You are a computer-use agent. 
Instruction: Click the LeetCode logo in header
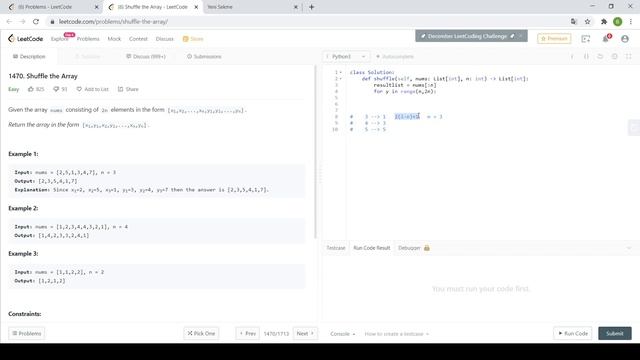(x=25, y=39)
